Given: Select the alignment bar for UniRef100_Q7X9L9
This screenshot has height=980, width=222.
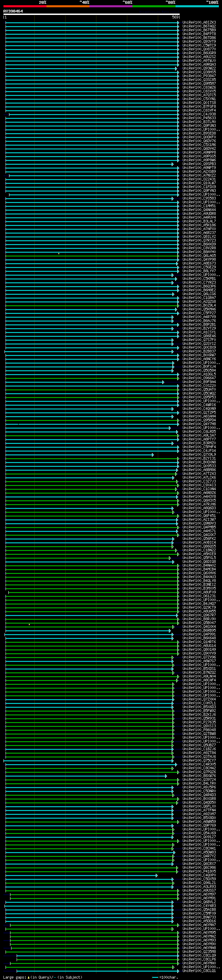Looking at the screenshot, I should click(x=79, y=455).
